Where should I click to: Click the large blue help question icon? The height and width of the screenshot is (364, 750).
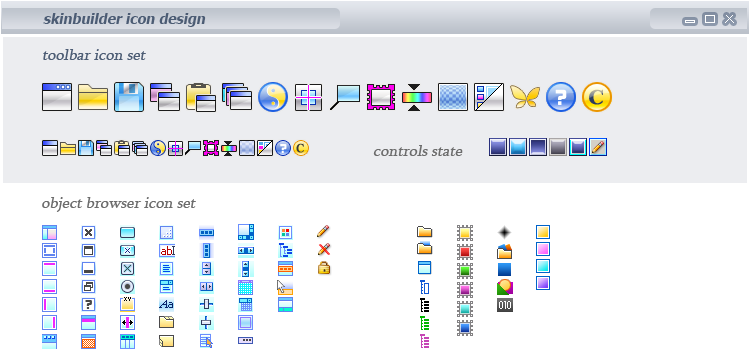561,97
